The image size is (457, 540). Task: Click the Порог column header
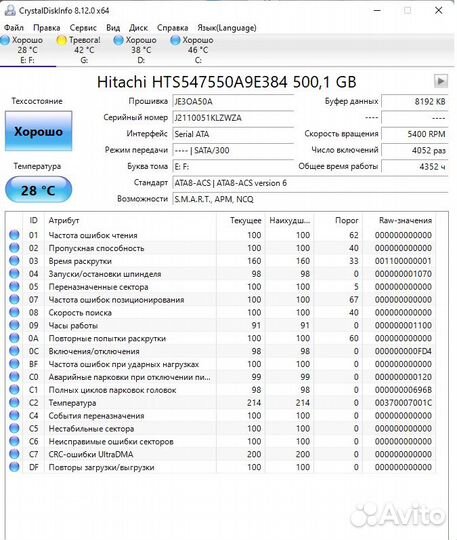[338, 220]
